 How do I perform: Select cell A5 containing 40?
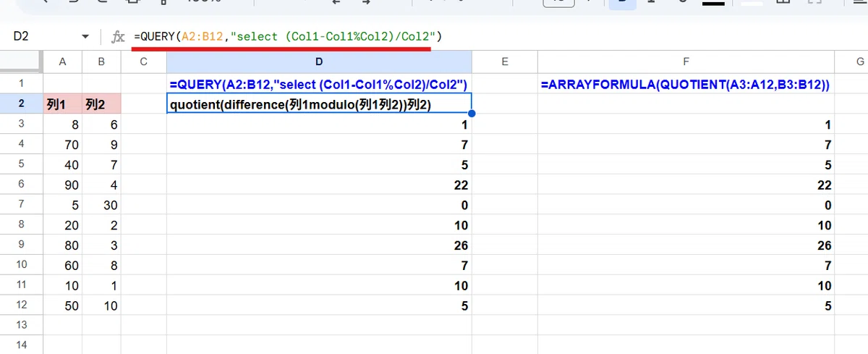click(62, 165)
